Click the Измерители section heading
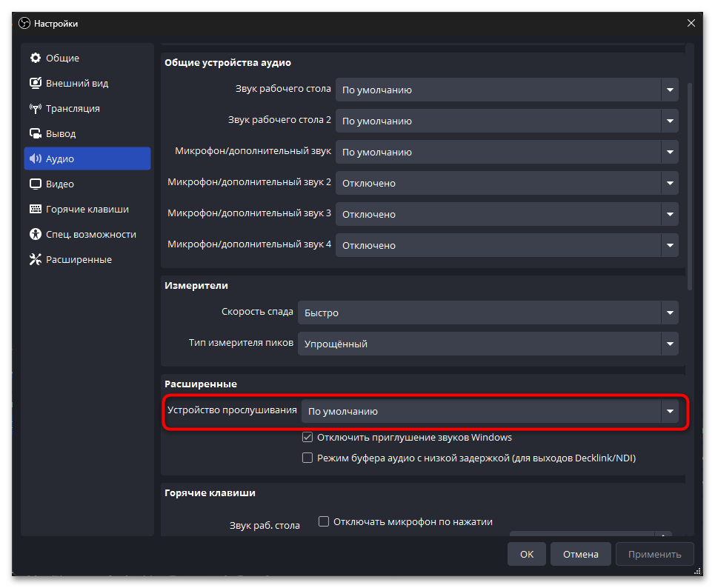This screenshot has width=715, height=588. [196, 286]
